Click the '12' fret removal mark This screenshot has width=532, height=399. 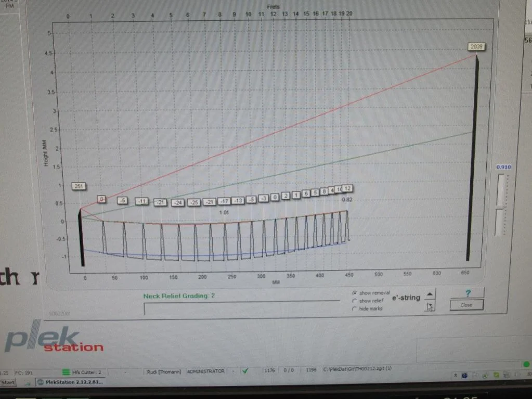pos(347,188)
